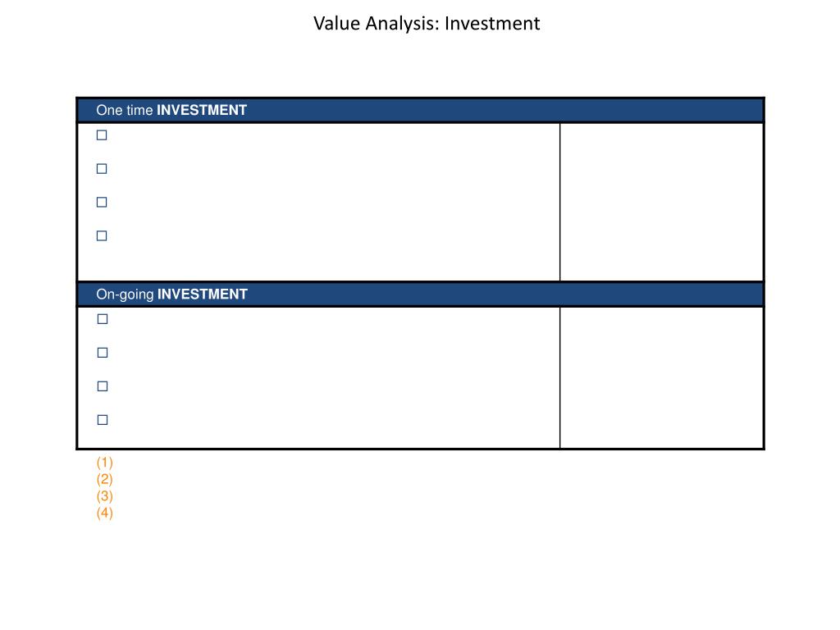The height and width of the screenshot is (630, 840).
Task: Check the first One time INVESTMENT checkbox
Action: pyautogui.click(x=102, y=135)
